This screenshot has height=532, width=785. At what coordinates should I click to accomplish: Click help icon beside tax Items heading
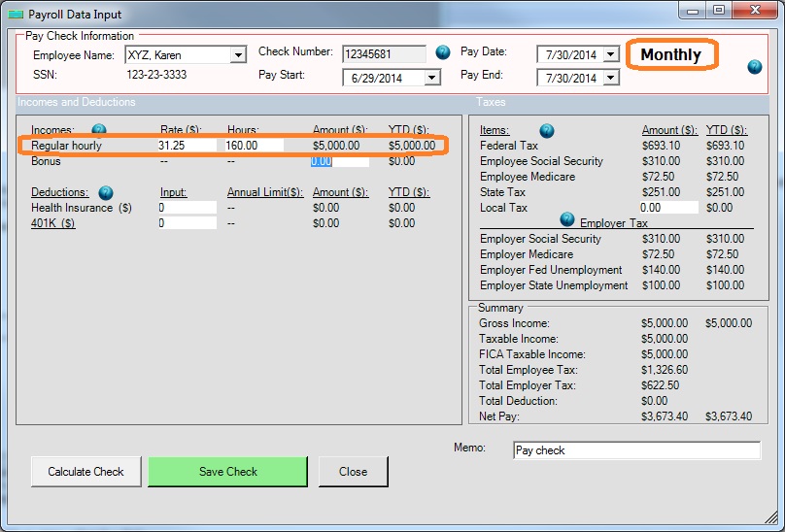click(546, 130)
